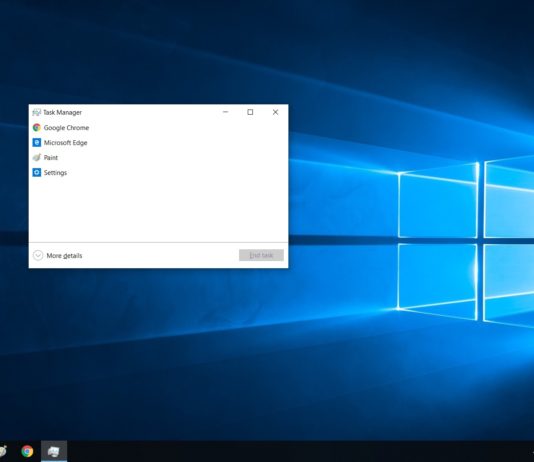This screenshot has height=462, width=534.
Task: Maximize the Task Manager window
Action: [250, 112]
